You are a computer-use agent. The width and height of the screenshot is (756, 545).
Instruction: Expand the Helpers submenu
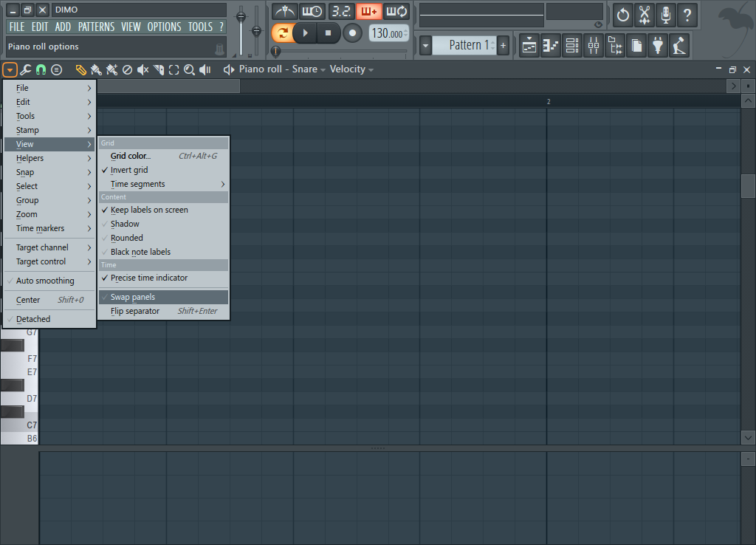[49, 158]
